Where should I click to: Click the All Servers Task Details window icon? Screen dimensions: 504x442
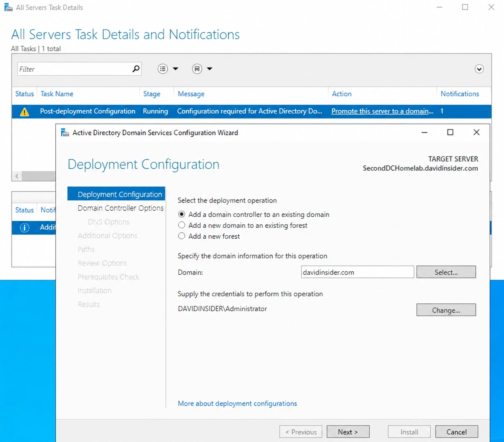pyautogui.click(x=8, y=7)
